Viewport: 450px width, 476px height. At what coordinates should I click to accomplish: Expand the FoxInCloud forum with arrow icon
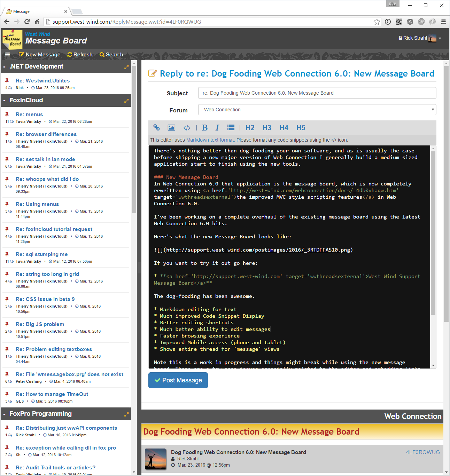pos(126,101)
